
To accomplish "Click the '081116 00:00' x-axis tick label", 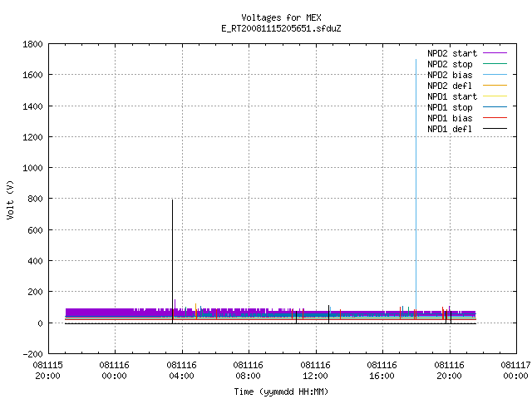I will pos(115,371).
